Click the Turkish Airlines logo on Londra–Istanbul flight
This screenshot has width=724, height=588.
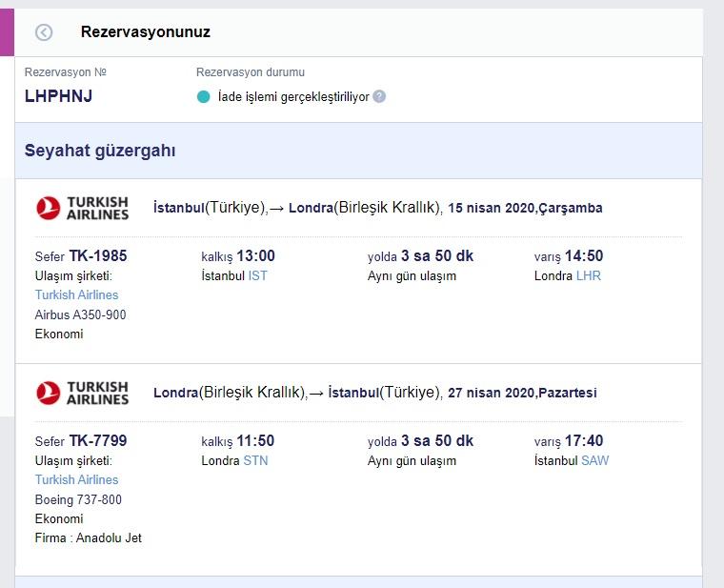[82, 393]
